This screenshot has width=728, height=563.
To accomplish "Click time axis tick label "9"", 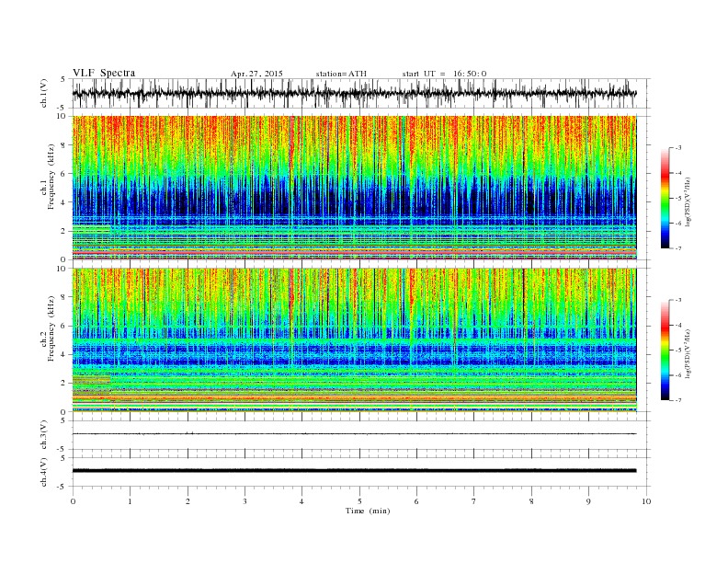I will click(x=588, y=501).
